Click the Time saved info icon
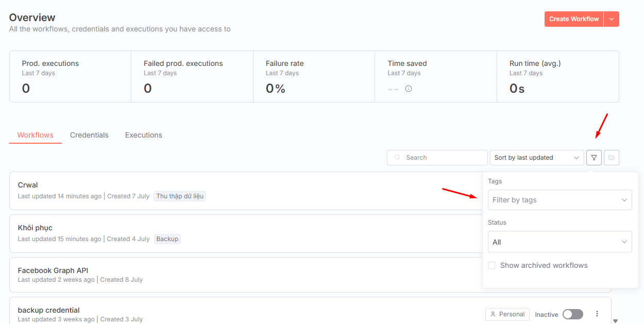 [x=409, y=89]
